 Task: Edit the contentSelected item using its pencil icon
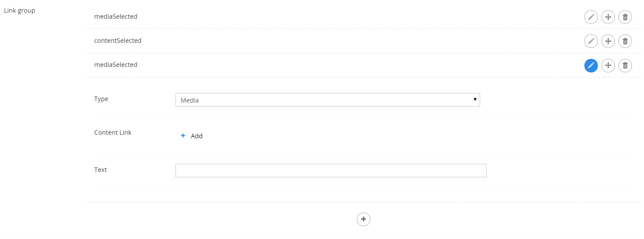pyautogui.click(x=591, y=41)
